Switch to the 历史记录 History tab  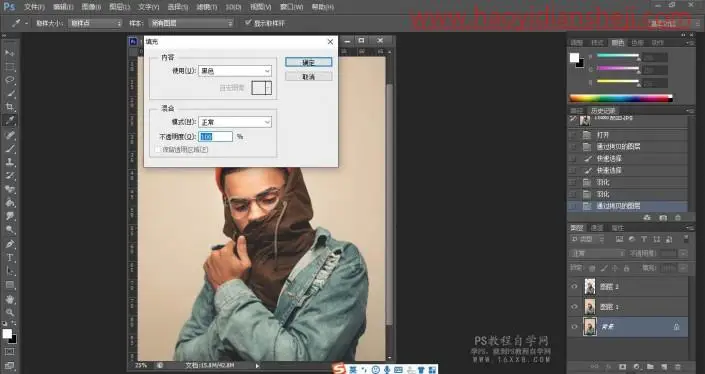pos(602,111)
